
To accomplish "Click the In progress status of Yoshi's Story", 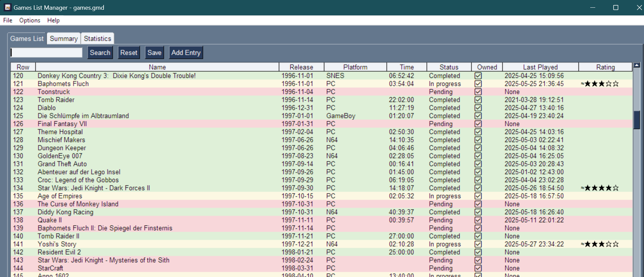I will coord(445,244).
